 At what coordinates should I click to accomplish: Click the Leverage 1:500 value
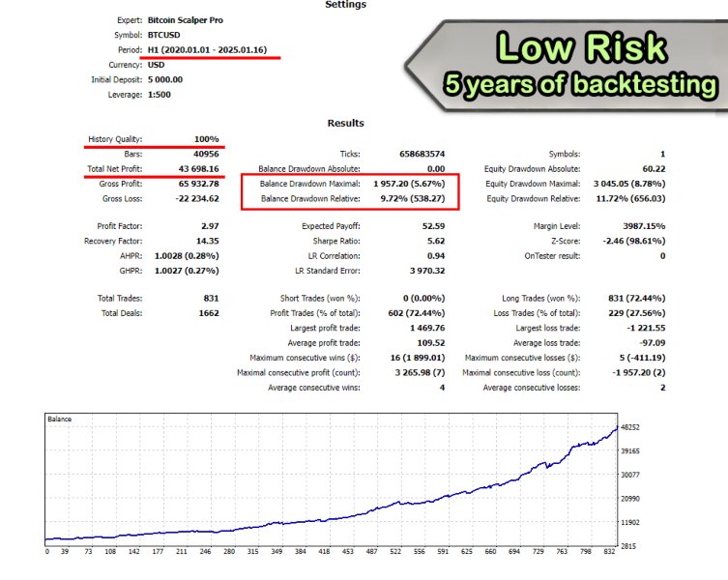tap(160, 95)
